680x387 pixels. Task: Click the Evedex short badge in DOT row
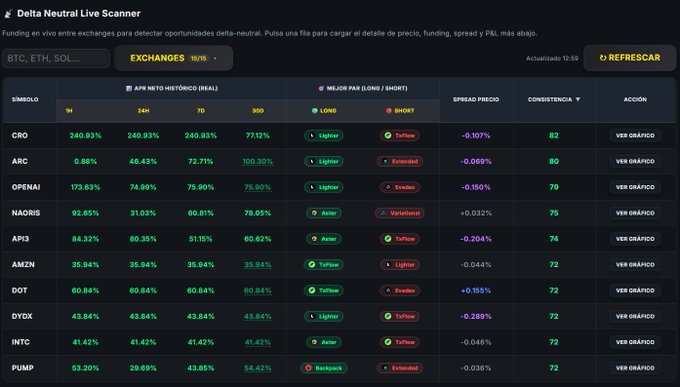399,290
